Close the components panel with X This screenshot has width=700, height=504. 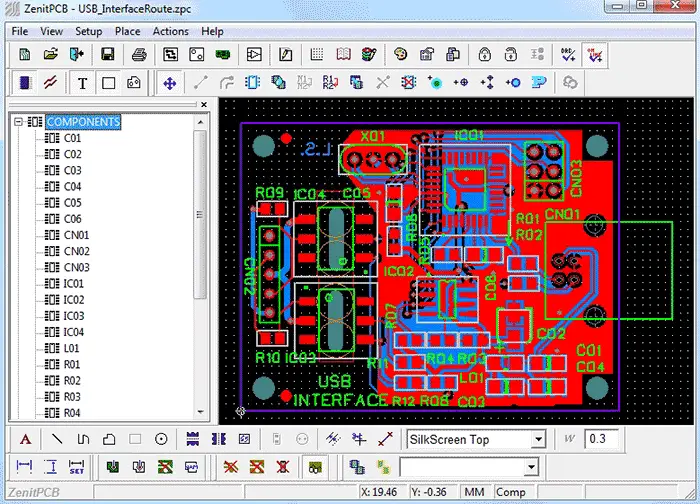[204, 104]
